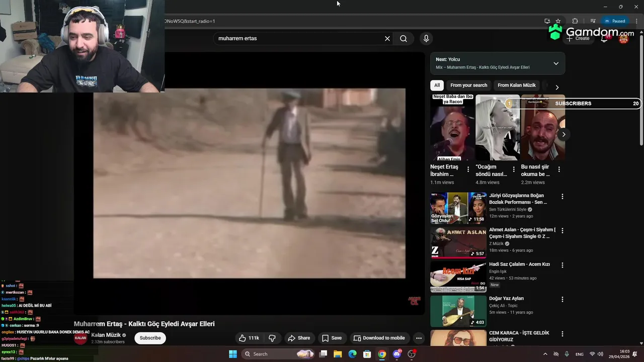Click the Windows taskbar Search box
Viewport: 644px width, 362px height.
coord(278,354)
